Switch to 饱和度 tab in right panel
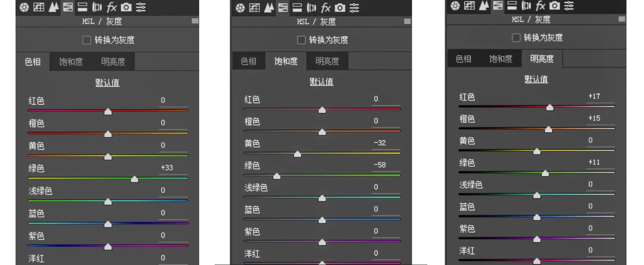 pos(500,59)
